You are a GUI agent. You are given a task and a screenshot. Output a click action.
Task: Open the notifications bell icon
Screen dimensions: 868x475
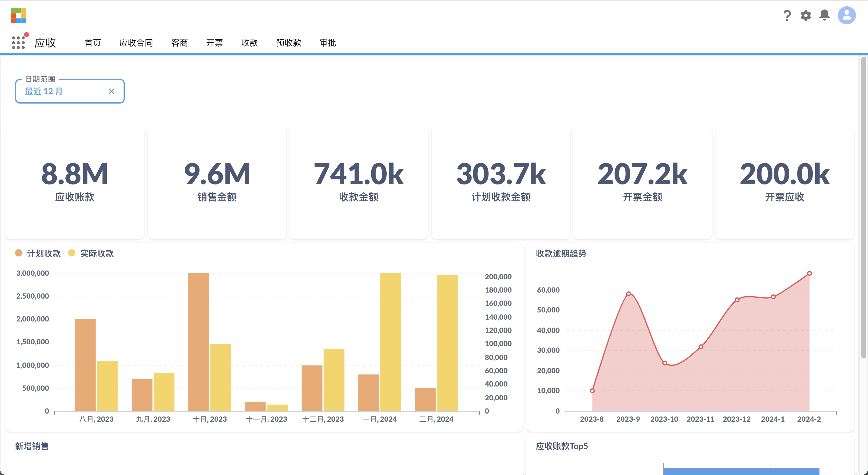(824, 15)
